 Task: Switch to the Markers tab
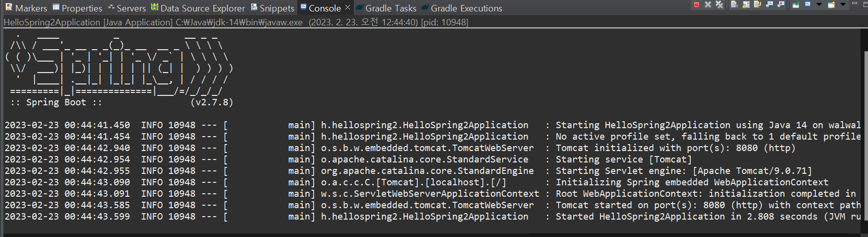coord(26,8)
